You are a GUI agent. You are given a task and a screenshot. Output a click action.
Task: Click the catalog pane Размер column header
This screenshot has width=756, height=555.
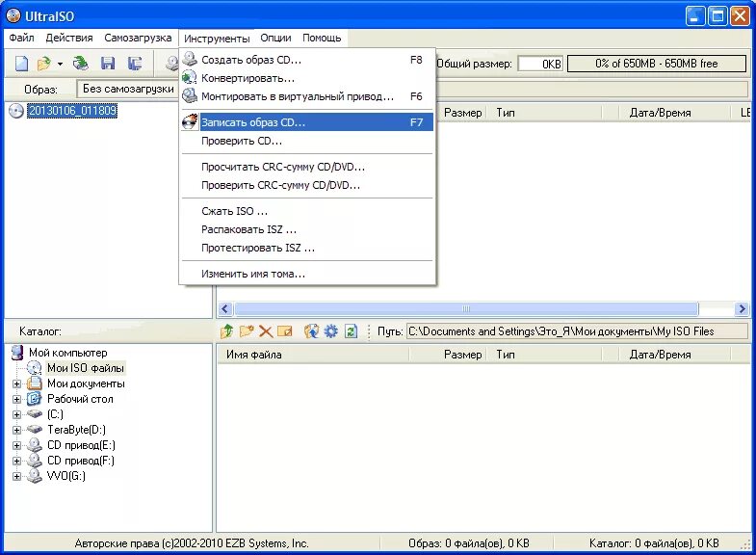(x=448, y=355)
